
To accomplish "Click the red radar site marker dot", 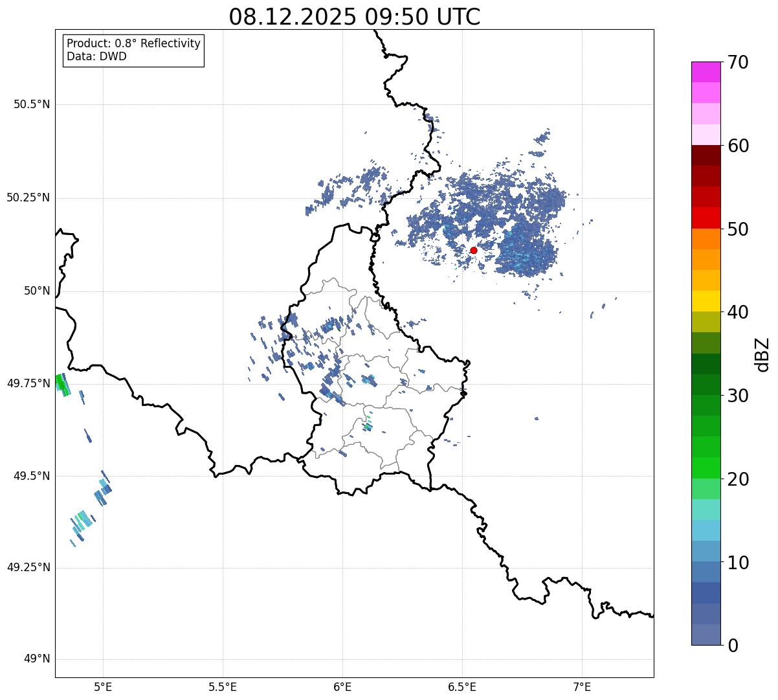I will point(473,250).
